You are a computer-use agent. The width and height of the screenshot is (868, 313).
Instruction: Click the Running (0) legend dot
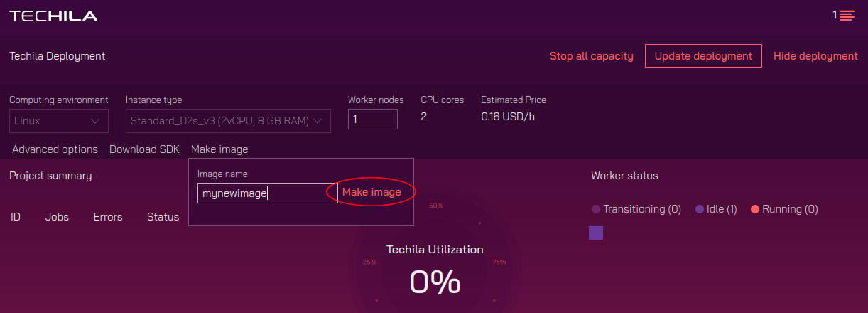(x=755, y=210)
